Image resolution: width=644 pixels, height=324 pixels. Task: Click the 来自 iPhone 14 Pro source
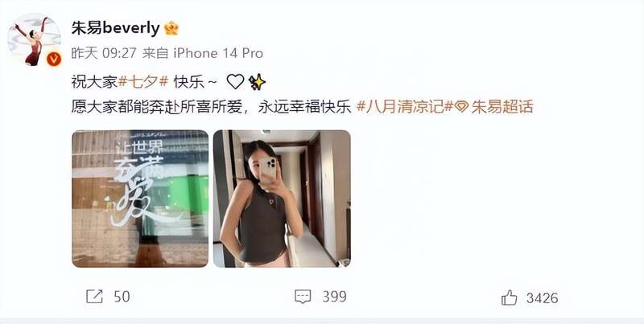tap(203, 53)
